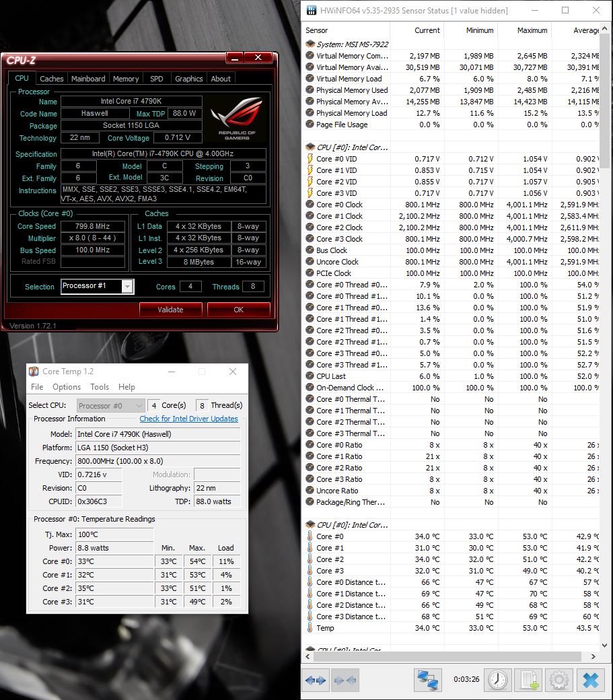The image size is (613, 700).
Task: Click the HWiNFO collapse-arrows toolbar icon
Action: click(x=345, y=680)
